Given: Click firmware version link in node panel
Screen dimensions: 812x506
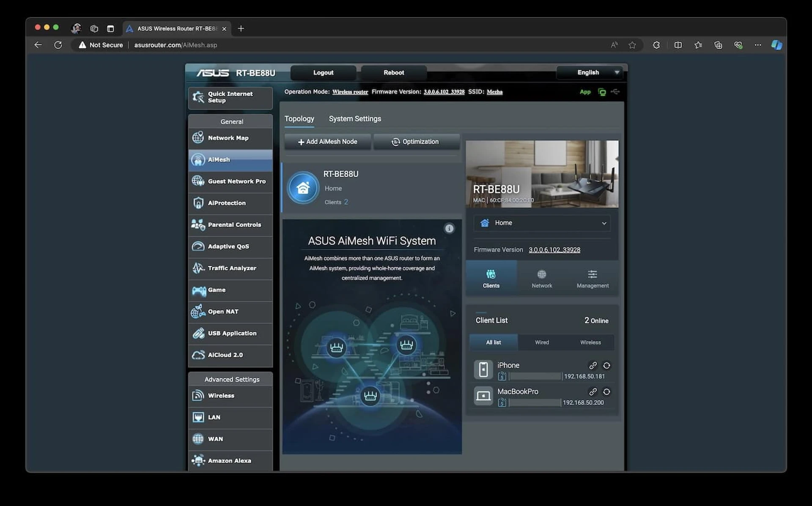Looking at the screenshot, I should coord(554,250).
